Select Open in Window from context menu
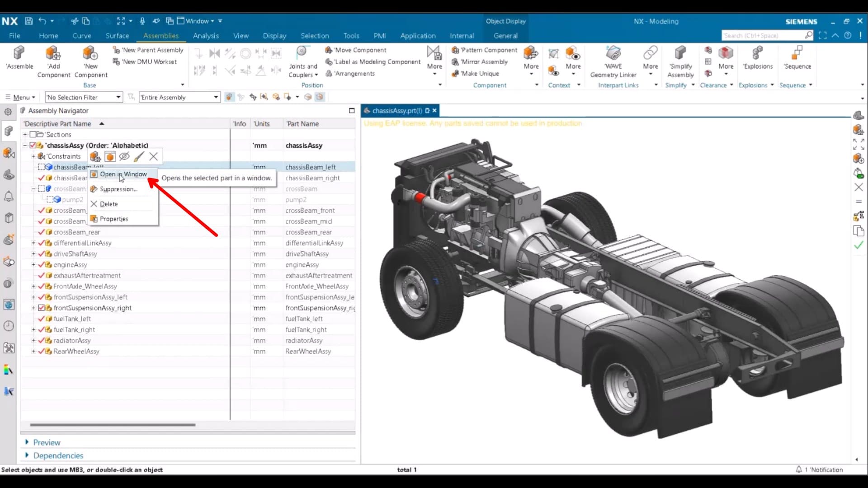Image resolution: width=868 pixels, height=488 pixels. 123,174
